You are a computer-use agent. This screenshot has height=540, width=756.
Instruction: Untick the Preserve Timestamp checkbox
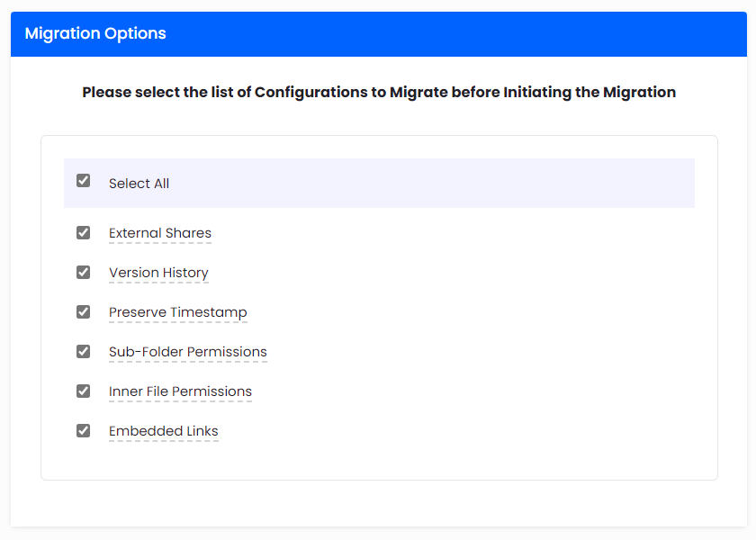pyautogui.click(x=84, y=311)
